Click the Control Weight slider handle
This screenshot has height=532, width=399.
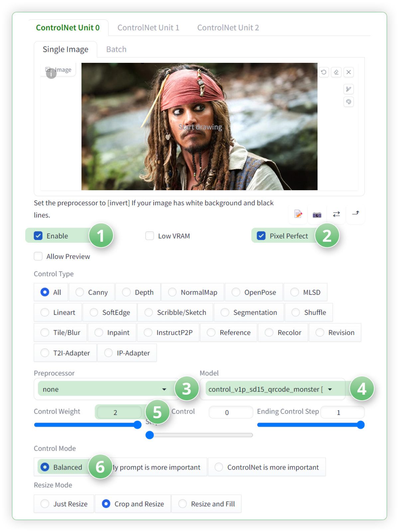click(138, 425)
